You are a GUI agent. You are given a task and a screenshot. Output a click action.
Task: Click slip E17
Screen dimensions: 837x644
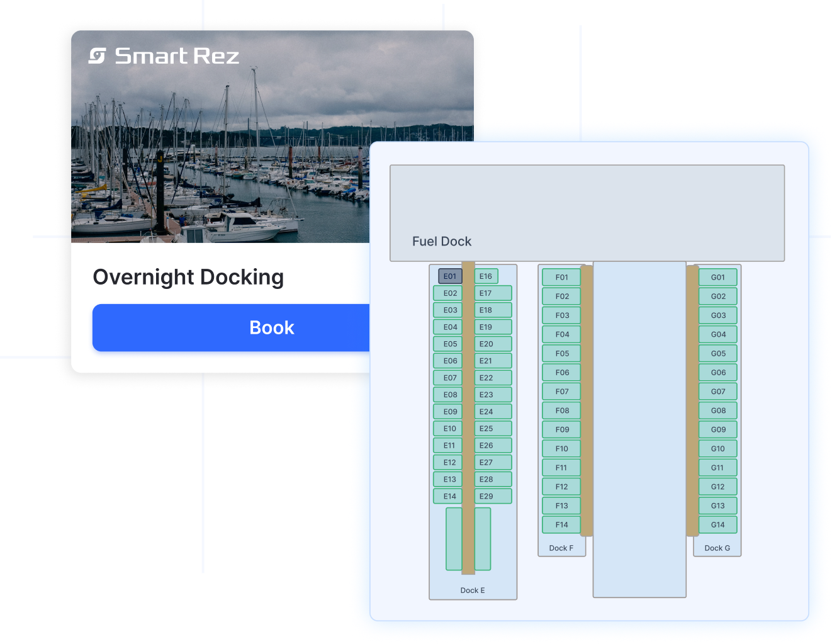493,293
